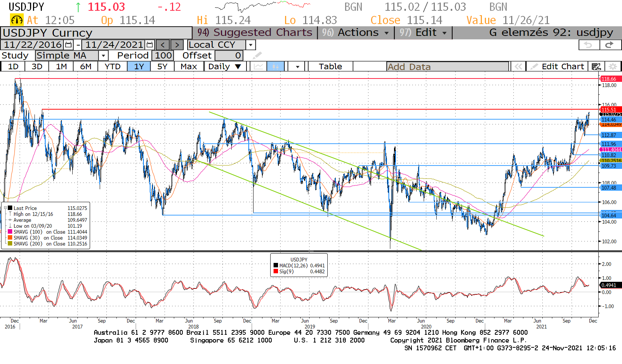Viewport: 622px width, 364px height.
Task: Click the Study label
Action: point(15,56)
